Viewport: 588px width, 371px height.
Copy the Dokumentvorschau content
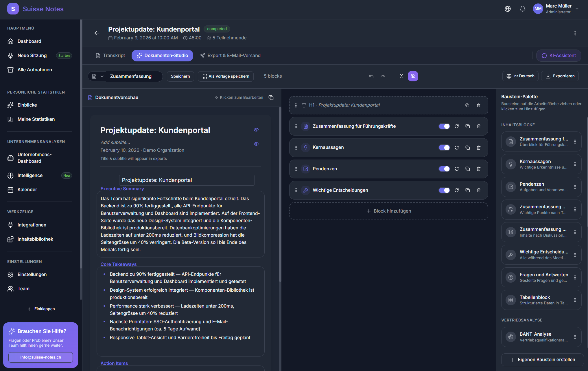point(271,98)
